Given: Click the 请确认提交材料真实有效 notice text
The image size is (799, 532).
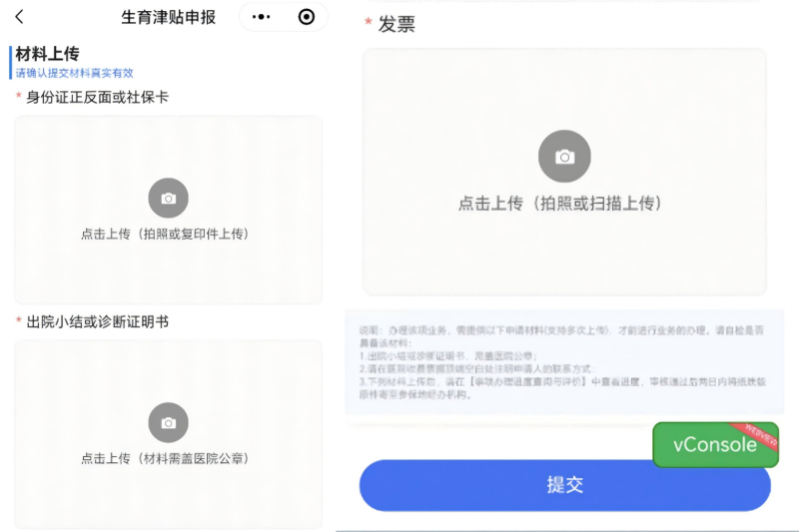Looking at the screenshot, I should coord(74,73).
